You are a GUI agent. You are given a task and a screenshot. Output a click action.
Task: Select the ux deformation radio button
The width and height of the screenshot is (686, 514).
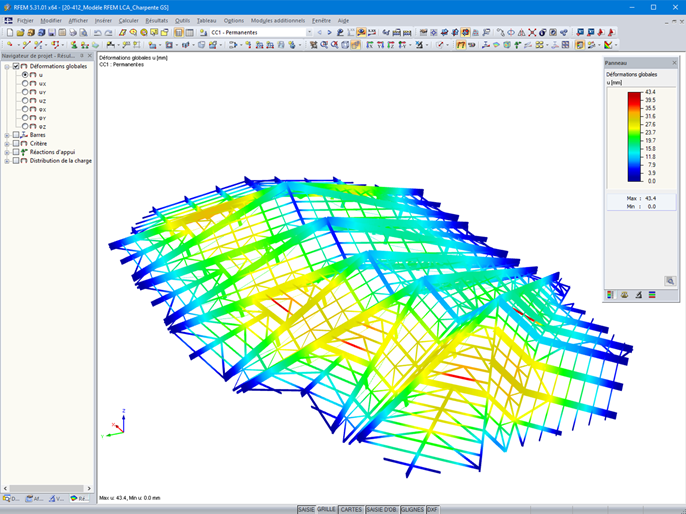coord(25,83)
